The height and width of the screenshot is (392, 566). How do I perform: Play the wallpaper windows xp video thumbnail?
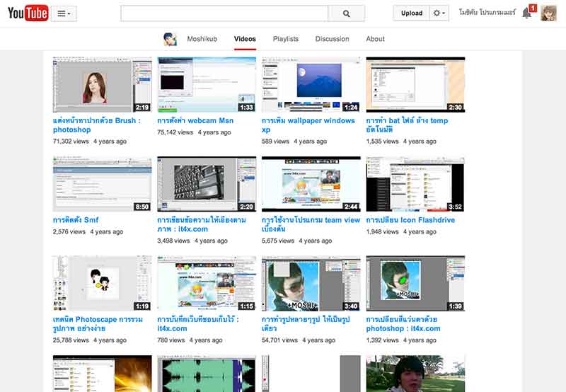click(311, 85)
